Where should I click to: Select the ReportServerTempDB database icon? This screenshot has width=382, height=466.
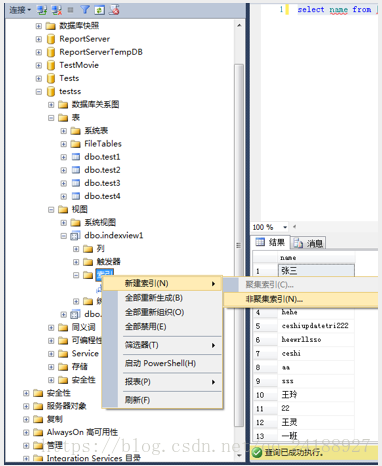51,52
